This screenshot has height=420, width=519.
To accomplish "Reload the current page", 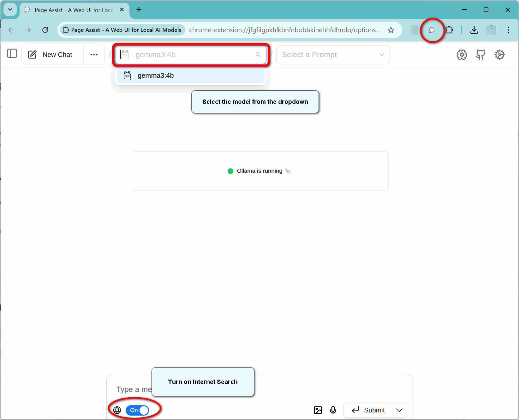I will pyautogui.click(x=45, y=30).
